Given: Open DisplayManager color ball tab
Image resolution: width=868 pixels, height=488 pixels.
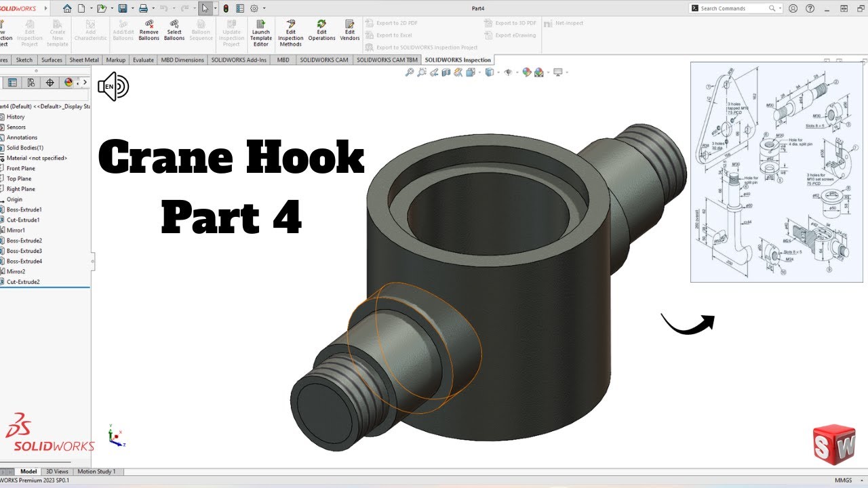Looking at the screenshot, I should tap(68, 83).
